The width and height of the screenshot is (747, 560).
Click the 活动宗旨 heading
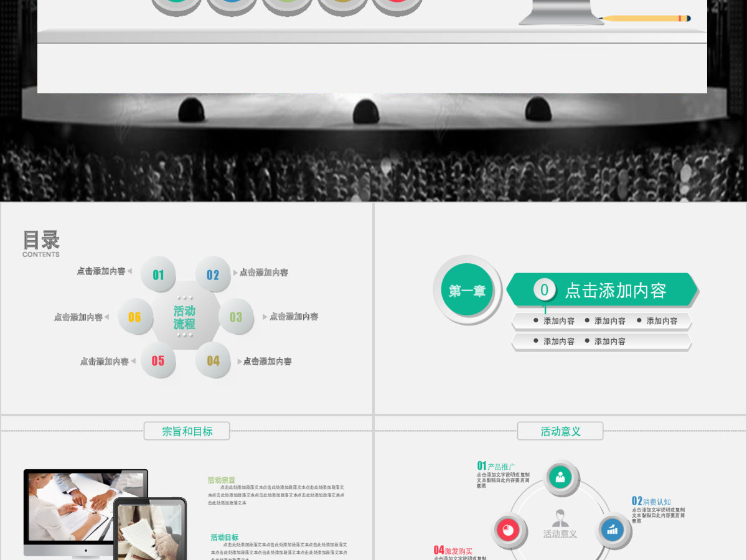(222, 480)
